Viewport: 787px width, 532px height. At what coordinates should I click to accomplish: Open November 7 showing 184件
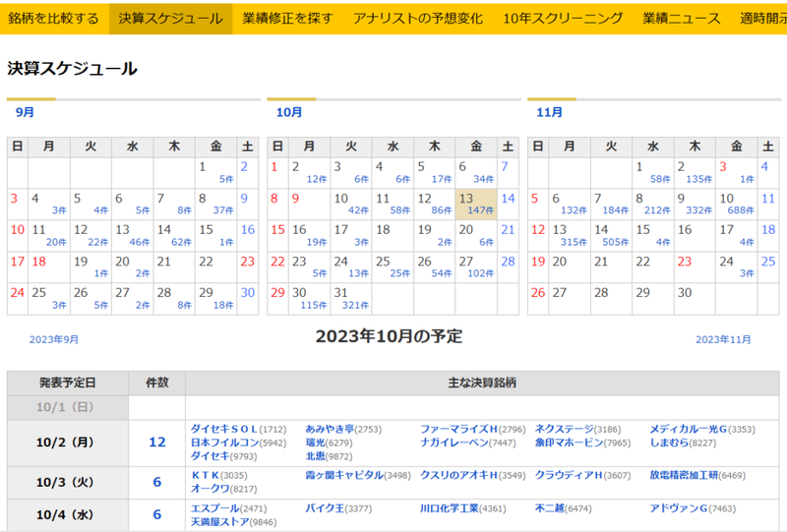tap(616, 210)
